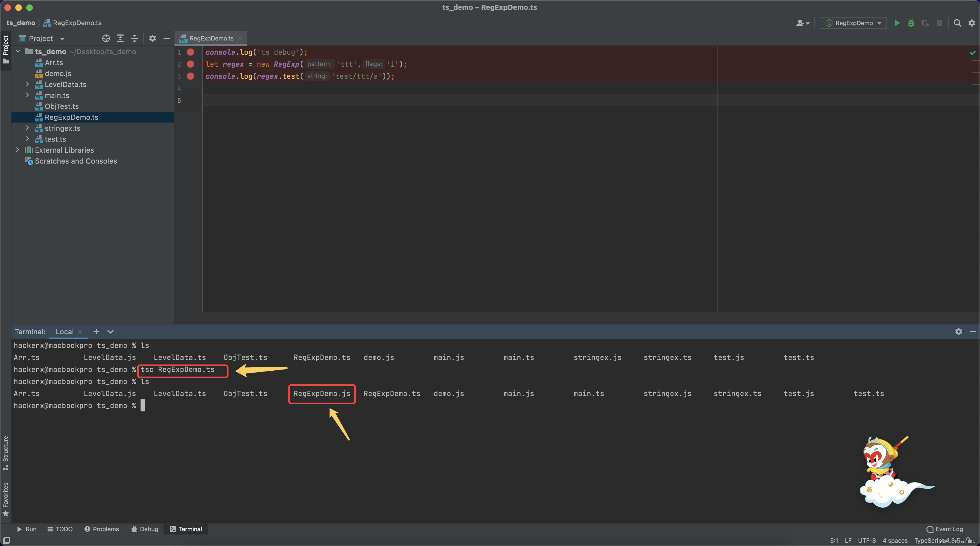The image size is (980, 546).
Task: Expand External Libraries node
Action: [17, 150]
